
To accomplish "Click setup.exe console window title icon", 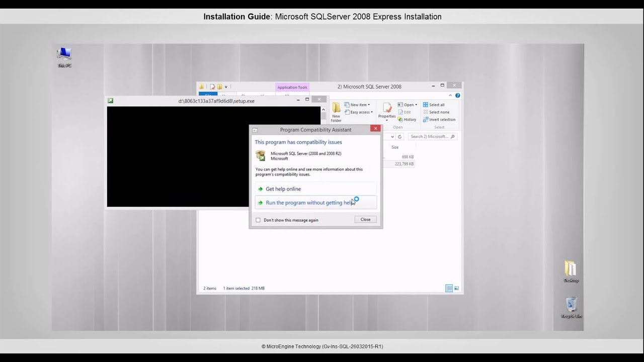I will (x=110, y=101).
